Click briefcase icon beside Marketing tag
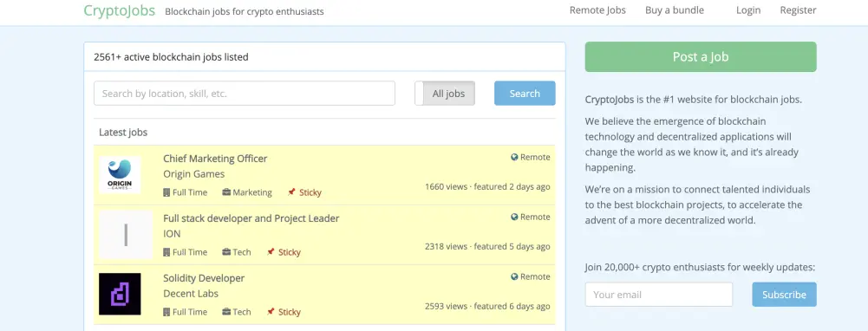The image size is (868, 331). tap(226, 192)
